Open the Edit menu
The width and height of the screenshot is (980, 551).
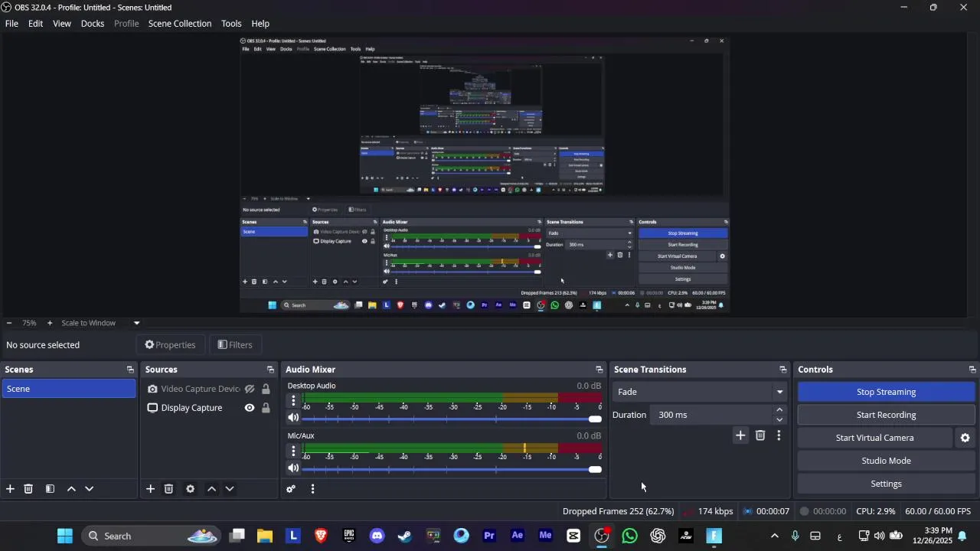point(35,24)
